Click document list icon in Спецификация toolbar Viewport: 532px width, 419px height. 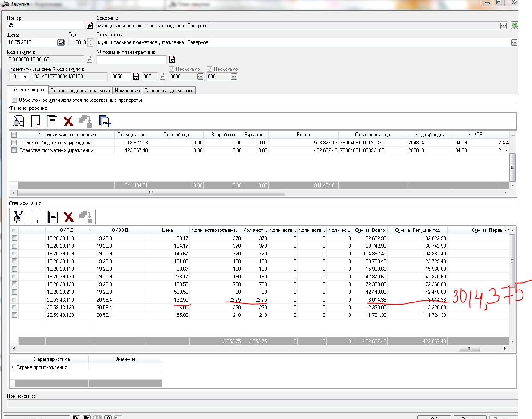[x=52, y=217]
